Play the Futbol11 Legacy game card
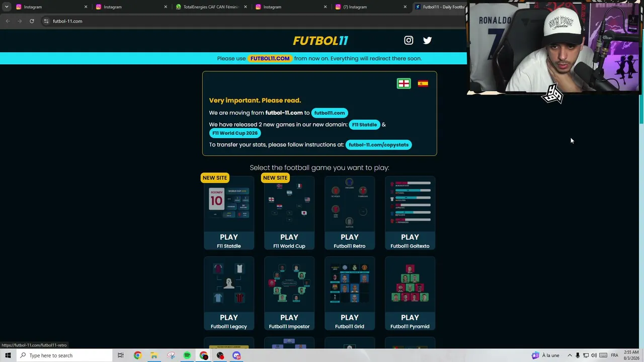Screen dimensions: 644x362 229,293
